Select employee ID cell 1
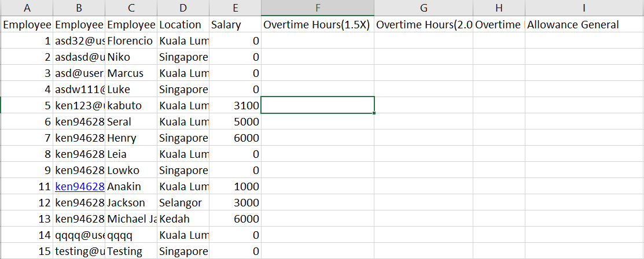Screen dimensions: 644x259 tap(27, 41)
